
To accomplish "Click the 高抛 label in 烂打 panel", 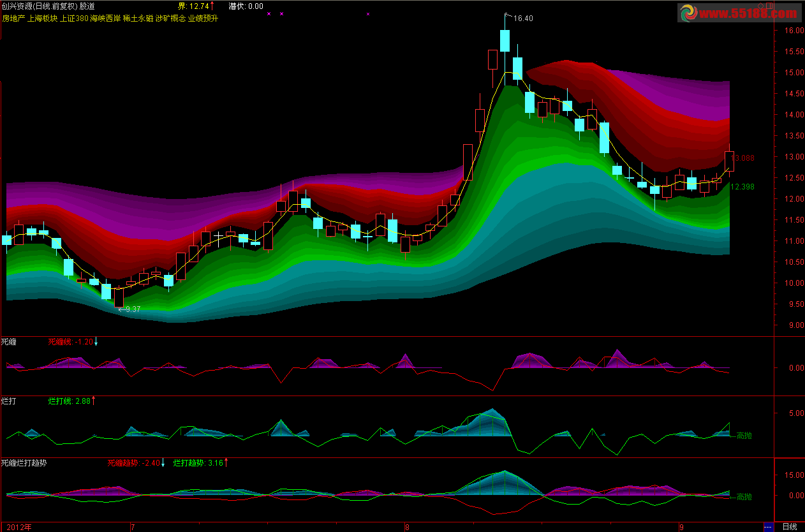I will tap(744, 436).
